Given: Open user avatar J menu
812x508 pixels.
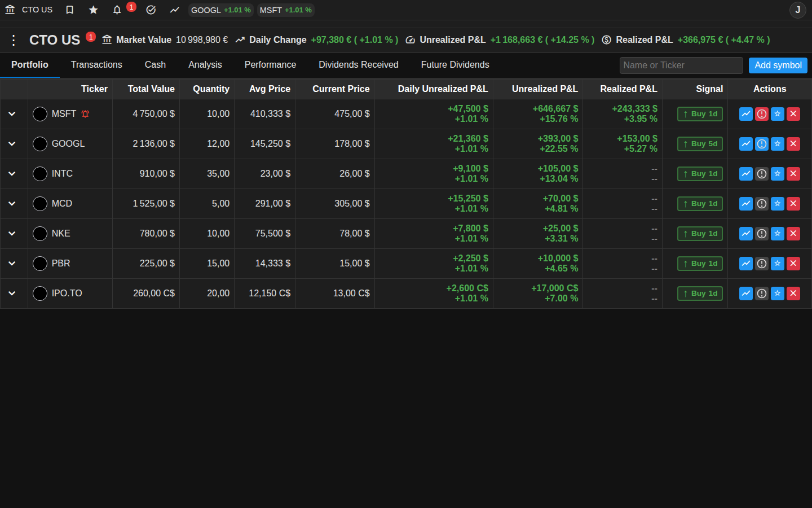Looking at the screenshot, I should click(x=797, y=10).
